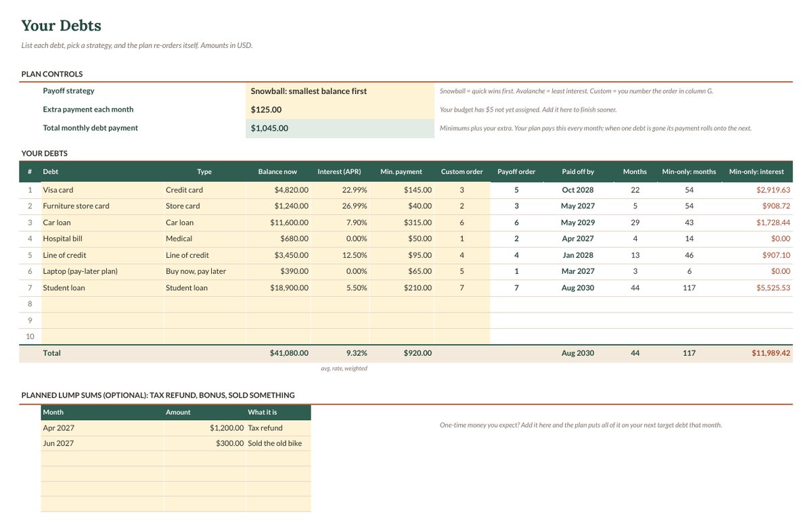Click the balance cell $4,820.00
Image resolution: width=812 pixels, height=531 pixels.
(278, 190)
